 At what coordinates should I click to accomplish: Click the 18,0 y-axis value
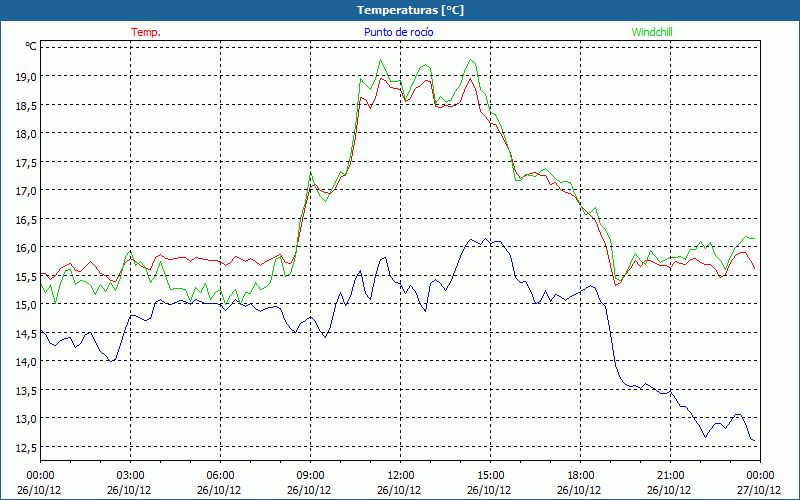click(28, 134)
